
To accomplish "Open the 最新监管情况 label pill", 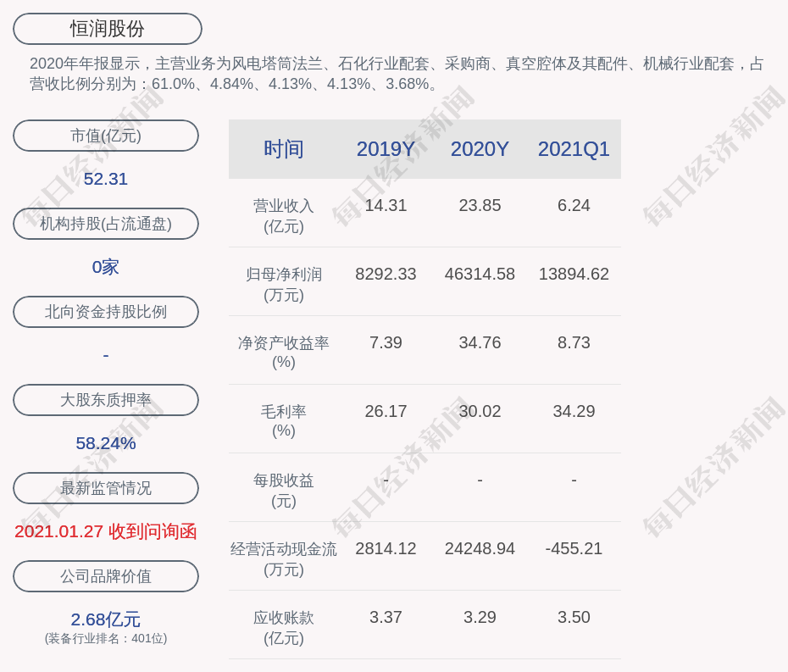I will [x=106, y=488].
